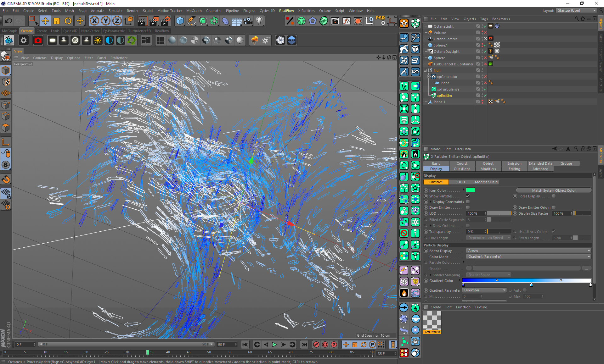
Task: Click the green Icon Color swatch
Action: (x=471, y=190)
